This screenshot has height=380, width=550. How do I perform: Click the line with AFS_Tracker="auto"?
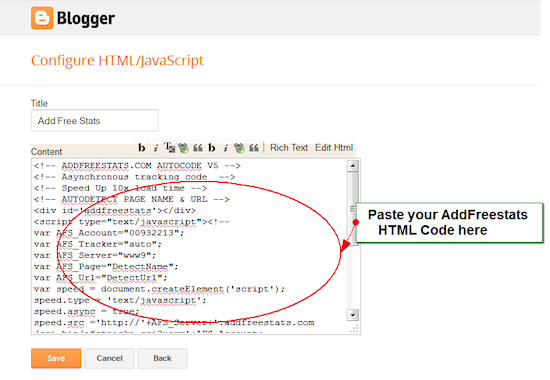(98, 244)
